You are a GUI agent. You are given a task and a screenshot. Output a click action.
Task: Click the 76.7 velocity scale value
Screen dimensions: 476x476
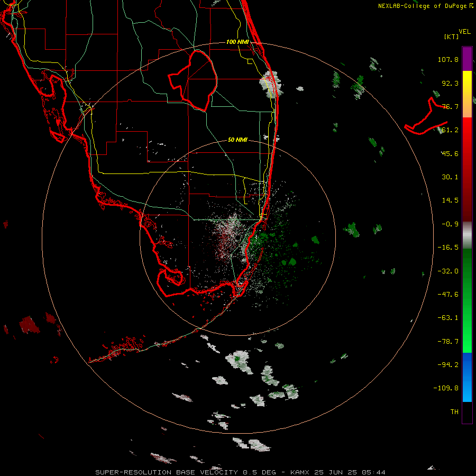click(x=450, y=106)
